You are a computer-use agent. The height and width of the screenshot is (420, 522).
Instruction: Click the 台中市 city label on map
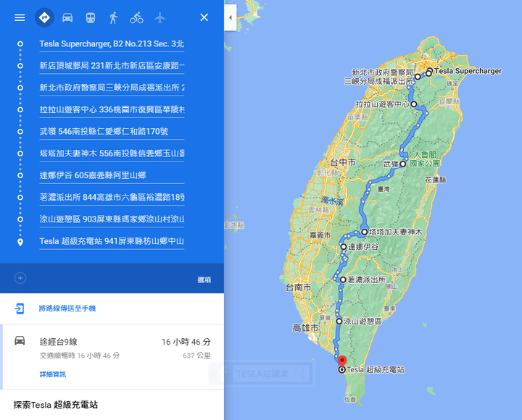point(343,163)
